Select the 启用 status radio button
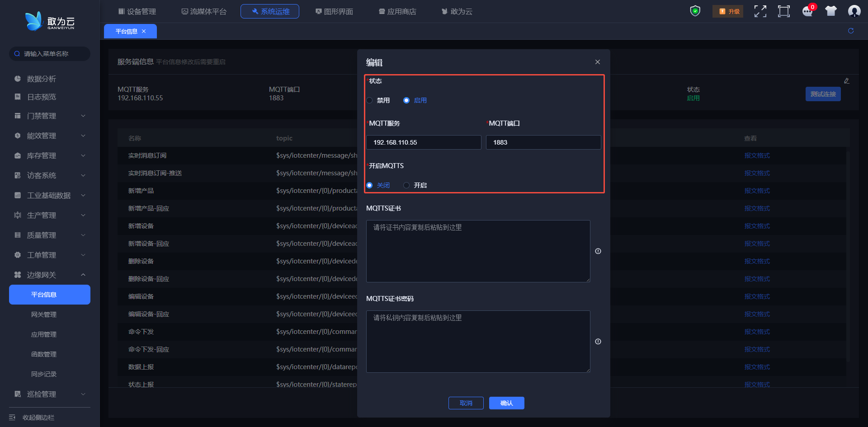This screenshot has height=427, width=868. coord(406,100)
